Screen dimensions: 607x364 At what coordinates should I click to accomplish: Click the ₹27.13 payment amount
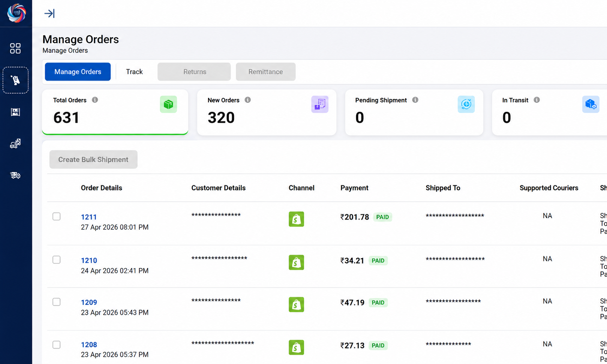(352, 346)
